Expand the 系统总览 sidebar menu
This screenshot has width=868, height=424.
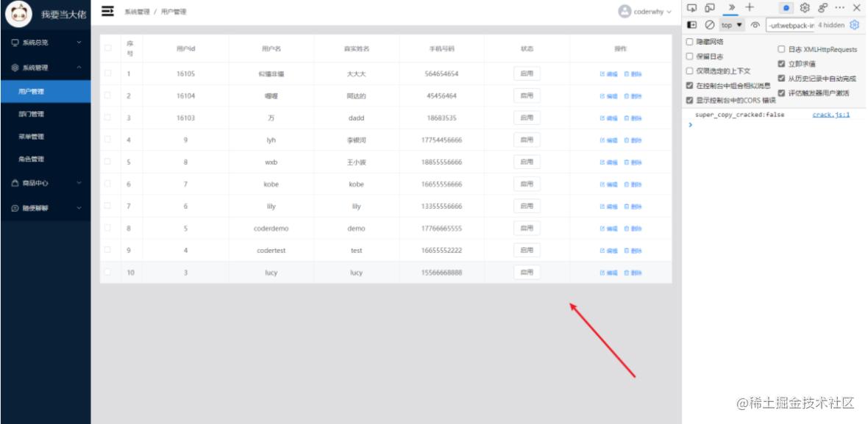(x=45, y=43)
